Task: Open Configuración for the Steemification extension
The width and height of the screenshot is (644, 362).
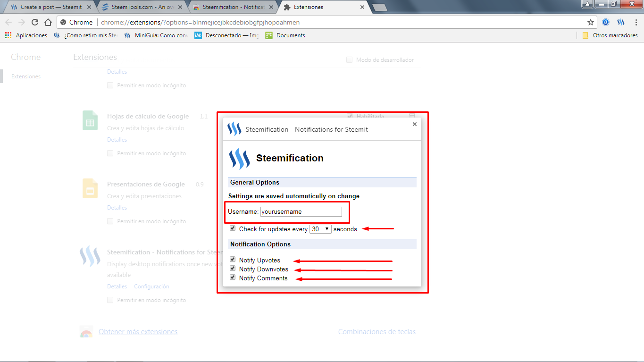Action: (151, 286)
